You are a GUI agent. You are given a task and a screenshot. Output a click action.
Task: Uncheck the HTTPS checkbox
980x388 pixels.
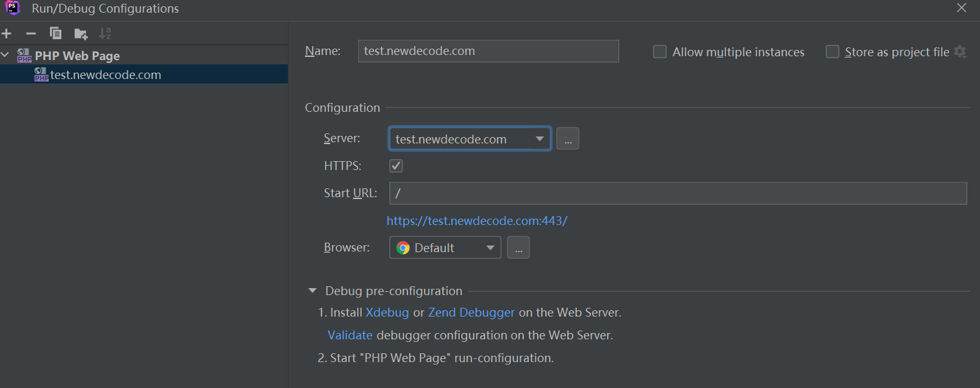click(x=396, y=166)
